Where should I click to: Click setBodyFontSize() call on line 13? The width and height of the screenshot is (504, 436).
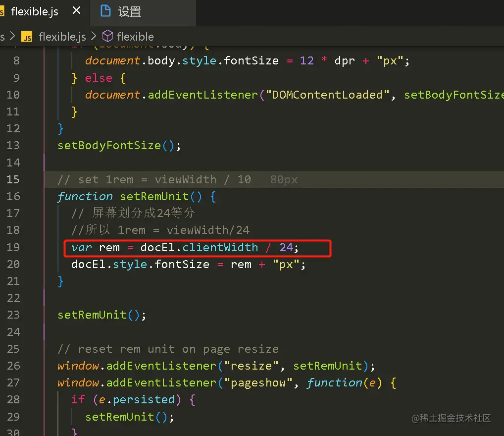tap(119, 146)
